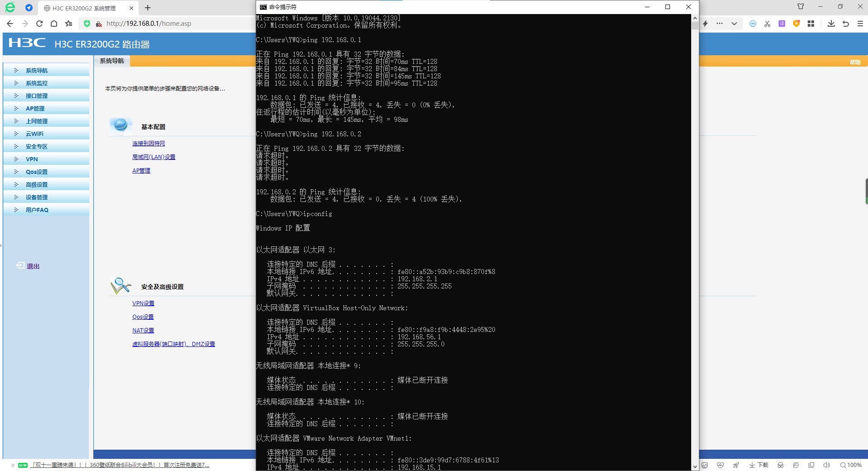The height and width of the screenshot is (471, 868).
Task: Click the orange shield extension icon
Action: tap(796, 24)
